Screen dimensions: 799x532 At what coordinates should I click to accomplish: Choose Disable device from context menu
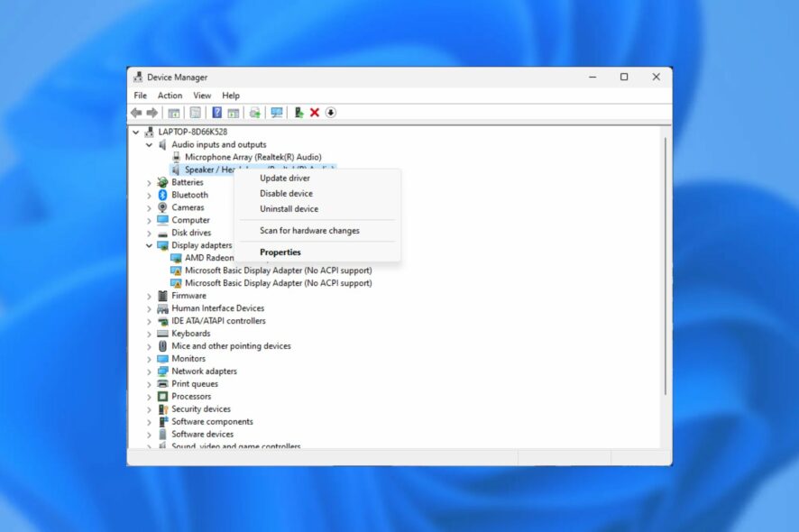[287, 193]
